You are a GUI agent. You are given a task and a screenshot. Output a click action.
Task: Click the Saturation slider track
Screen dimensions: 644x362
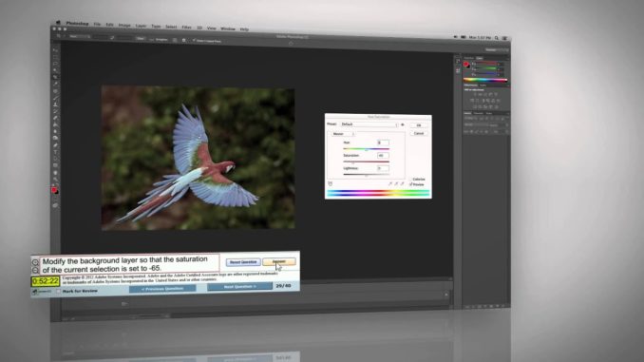[x=366, y=162]
